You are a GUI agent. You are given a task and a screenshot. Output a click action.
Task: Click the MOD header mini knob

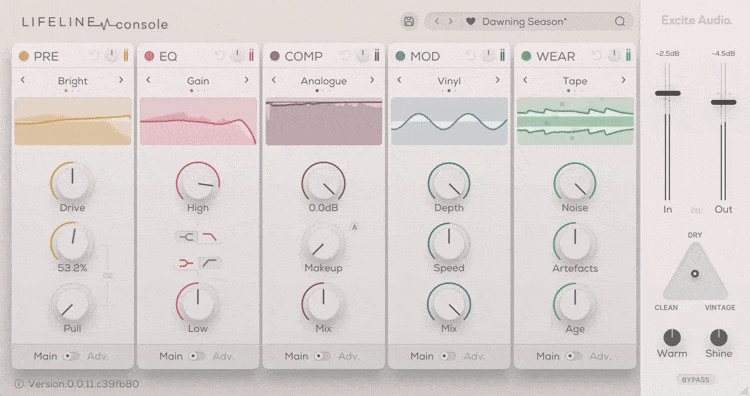[488, 56]
